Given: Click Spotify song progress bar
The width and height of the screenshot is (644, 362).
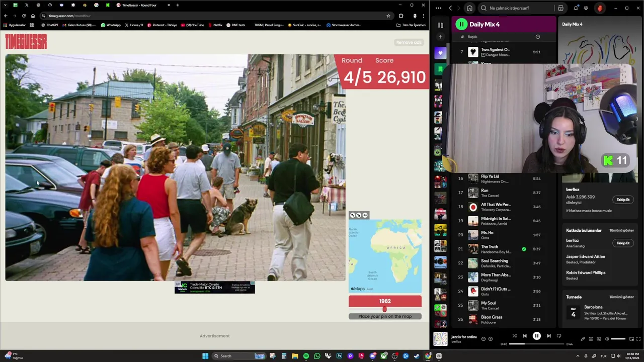Looking at the screenshot, I should coord(537,344).
